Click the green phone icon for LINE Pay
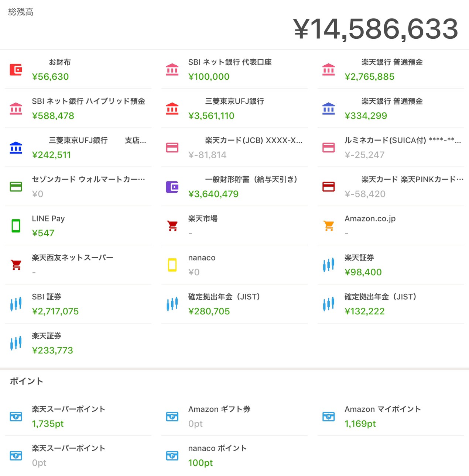 point(16,226)
